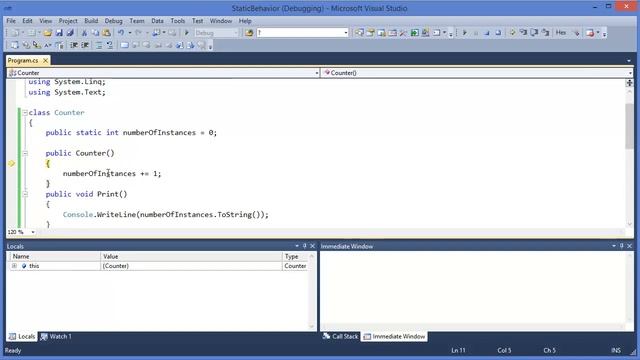The height and width of the screenshot is (360, 640).
Task: Open the Tools menu
Action: point(178,21)
